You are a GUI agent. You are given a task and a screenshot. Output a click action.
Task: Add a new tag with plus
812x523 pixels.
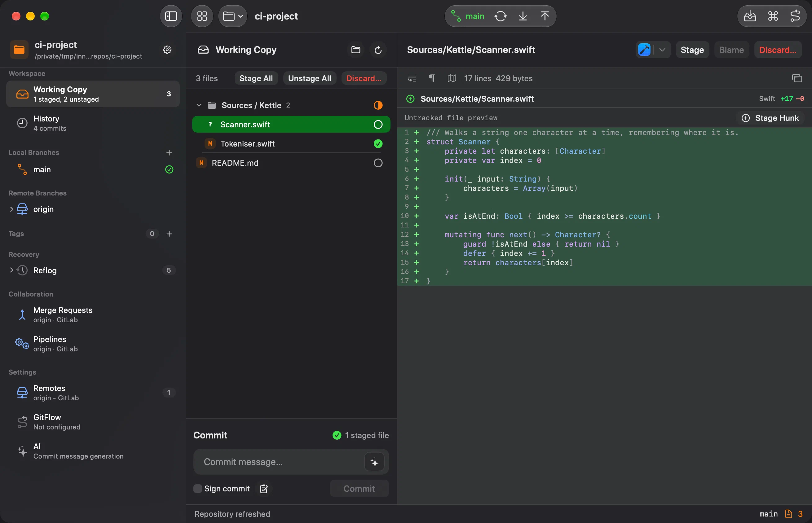(x=169, y=234)
